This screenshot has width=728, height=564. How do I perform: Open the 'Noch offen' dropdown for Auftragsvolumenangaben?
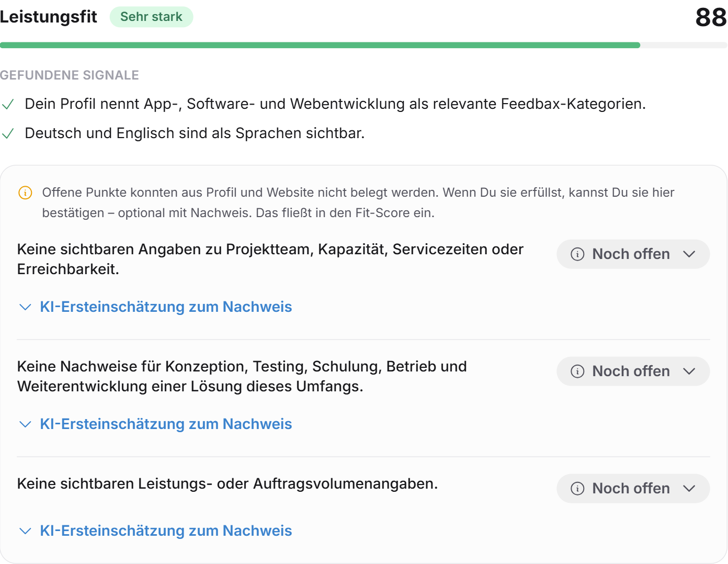[x=633, y=489]
